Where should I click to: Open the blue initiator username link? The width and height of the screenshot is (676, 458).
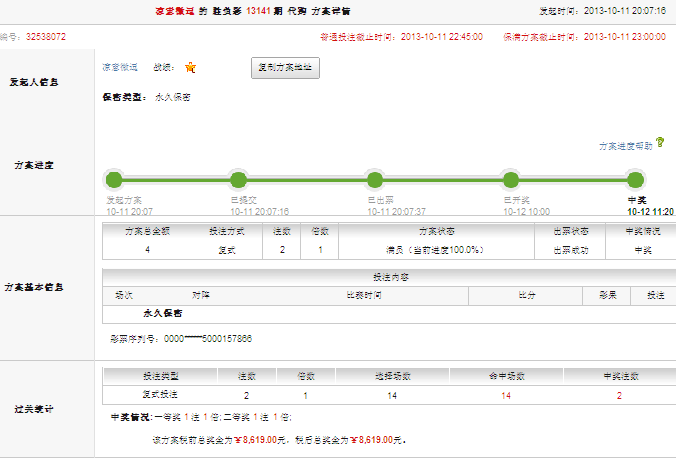120,68
